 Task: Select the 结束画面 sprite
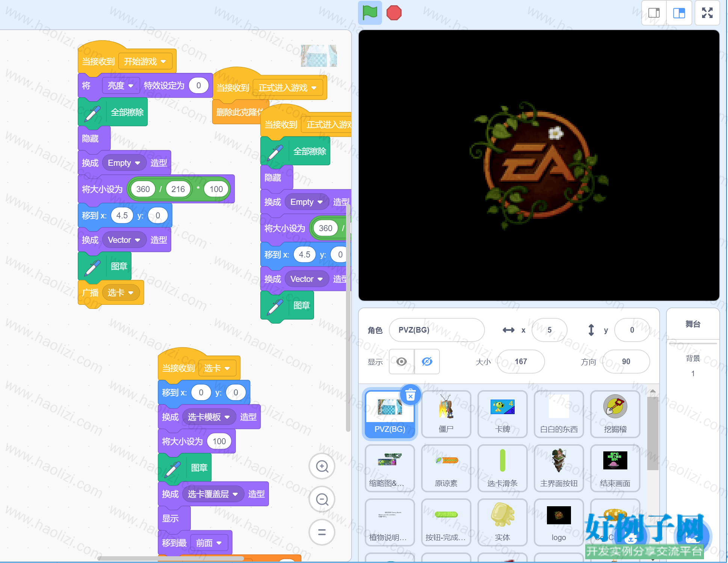point(615,468)
